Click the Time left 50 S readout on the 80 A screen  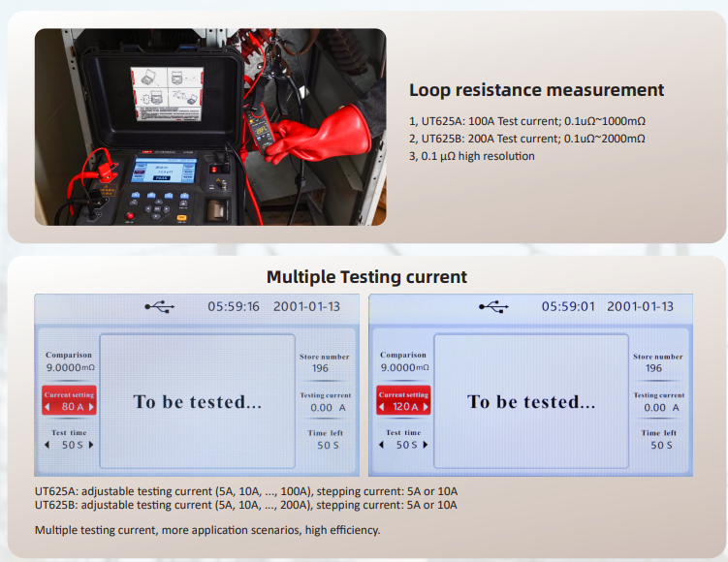pos(326,445)
